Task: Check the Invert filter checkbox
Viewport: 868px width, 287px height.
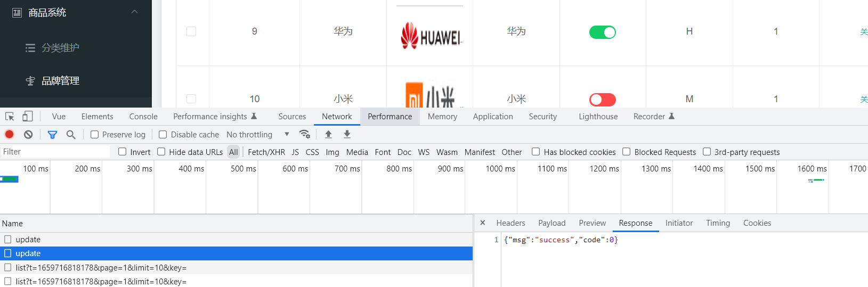Action: (x=122, y=152)
